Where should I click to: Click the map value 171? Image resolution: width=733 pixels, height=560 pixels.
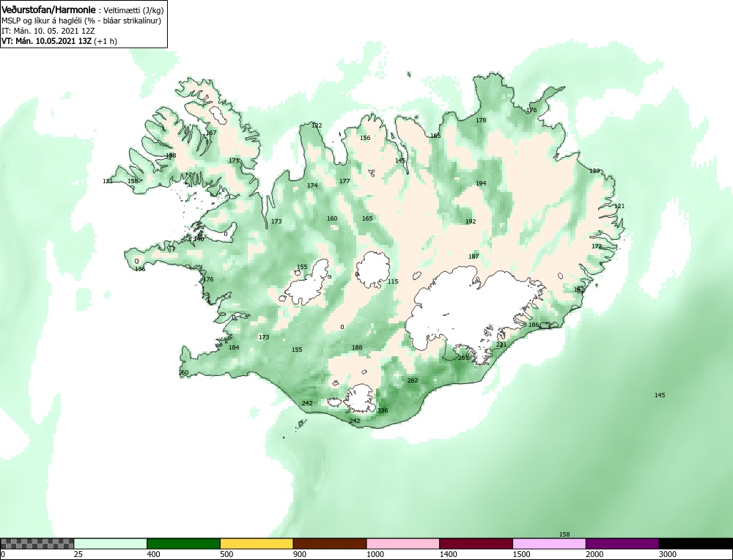pos(234,161)
